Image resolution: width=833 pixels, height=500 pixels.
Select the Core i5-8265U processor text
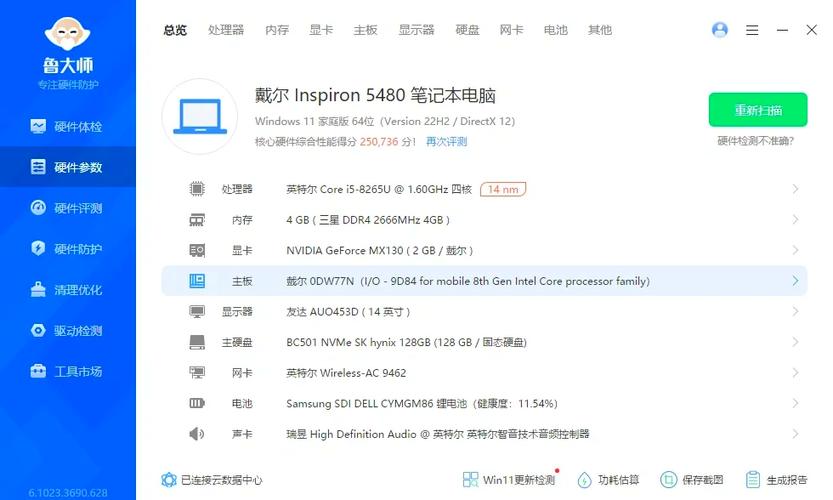pyautogui.click(x=379, y=189)
